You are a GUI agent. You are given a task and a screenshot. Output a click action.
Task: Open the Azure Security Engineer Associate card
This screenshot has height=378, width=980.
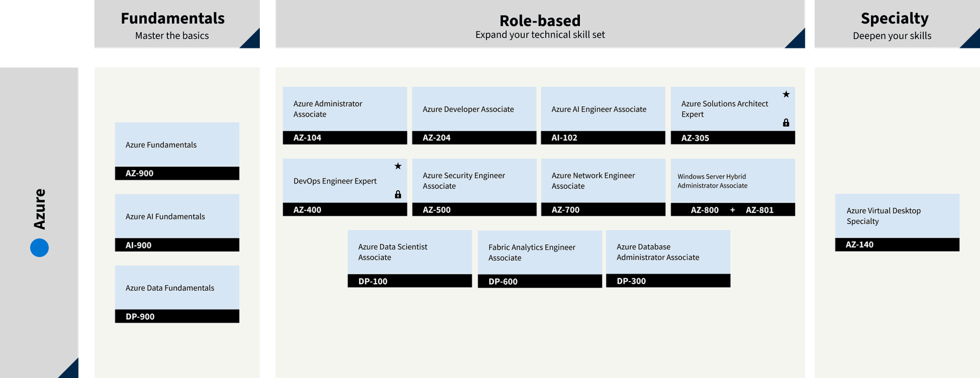pyautogui.click(x=474, y=181)
